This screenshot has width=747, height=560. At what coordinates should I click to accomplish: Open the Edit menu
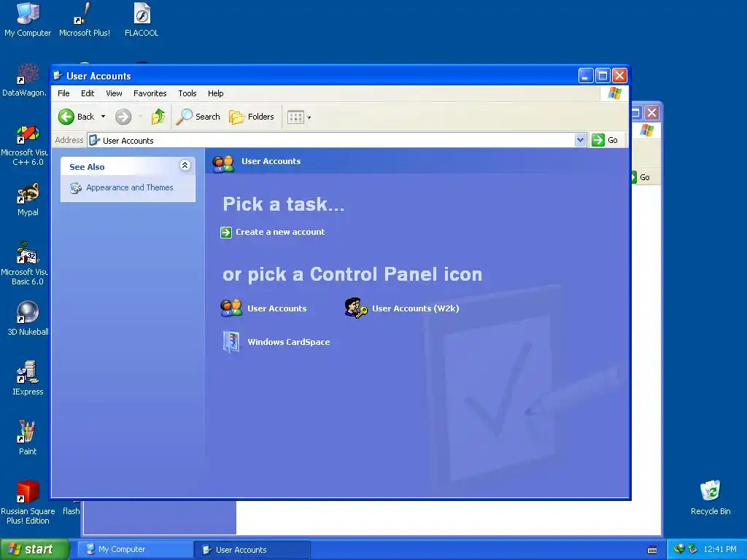tap(88, 93)
